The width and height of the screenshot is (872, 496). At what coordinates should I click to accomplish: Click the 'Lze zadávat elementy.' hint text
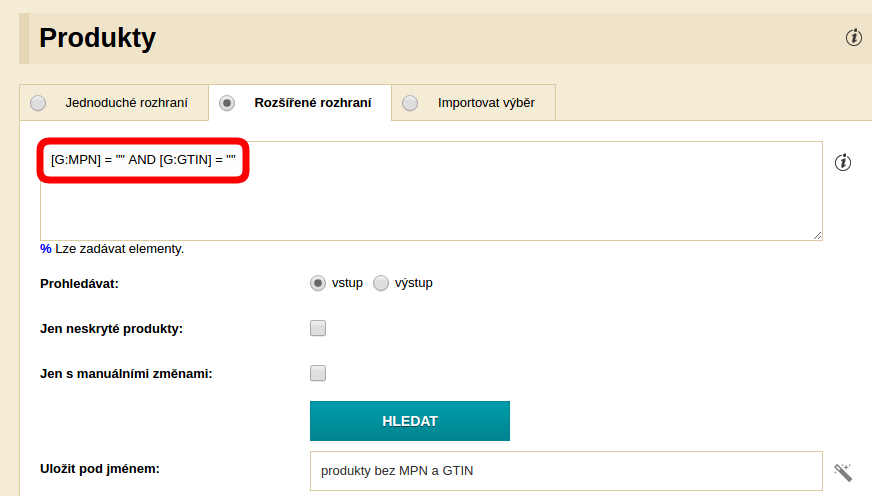pyautogui.click(x=120, y=249)
